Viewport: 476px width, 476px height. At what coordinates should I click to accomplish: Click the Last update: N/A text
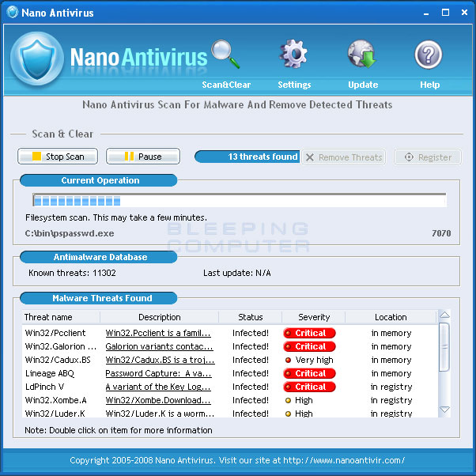pos(236,273)
